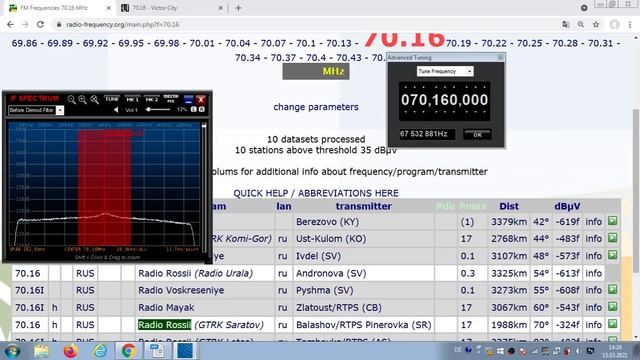Zoom out the IF Spectrum display
The image size is (640, 360).
tap(71, 100)
